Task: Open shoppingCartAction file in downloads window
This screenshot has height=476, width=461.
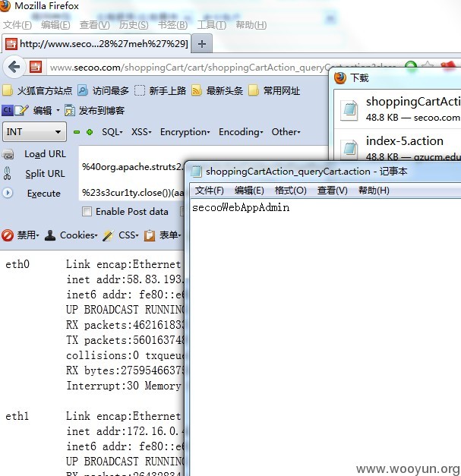Action: click(x=397, y=109)
